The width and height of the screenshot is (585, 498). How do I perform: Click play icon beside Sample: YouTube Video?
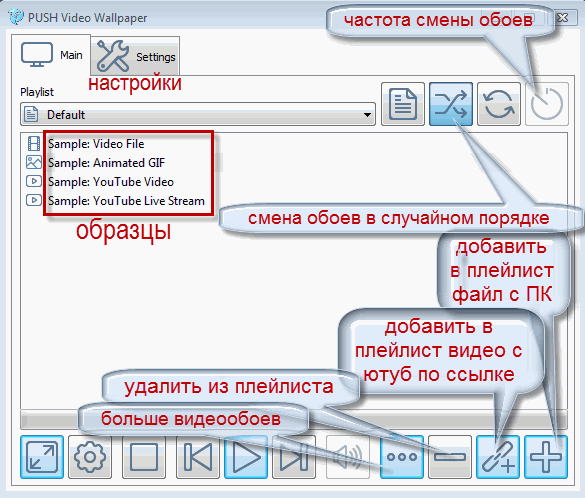34,181
